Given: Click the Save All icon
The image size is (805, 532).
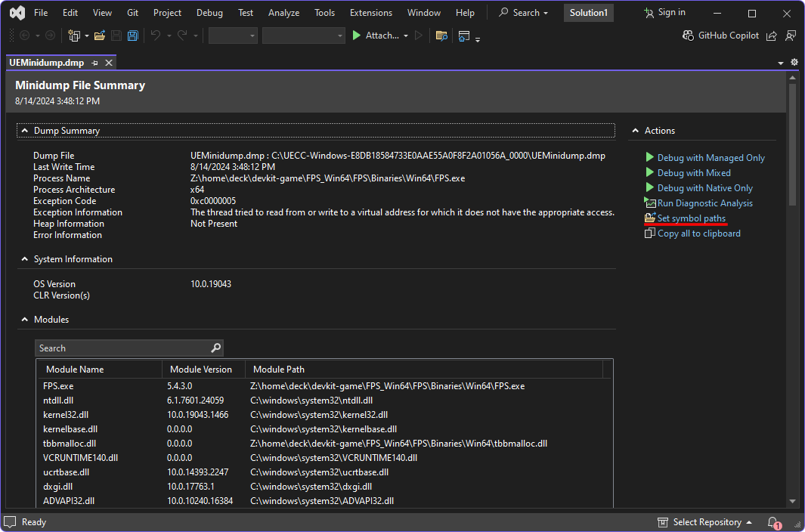Looking at the screenshot, I should pyautogui.click(x=133, y=36).
